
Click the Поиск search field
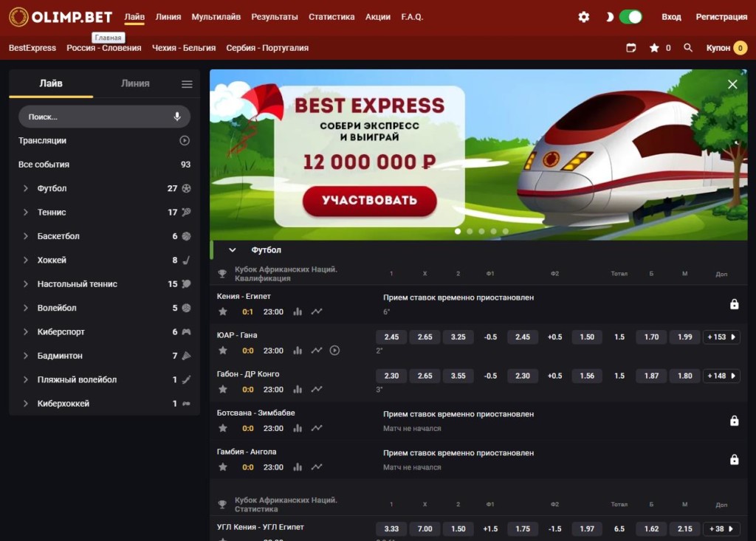pos(104,117)
